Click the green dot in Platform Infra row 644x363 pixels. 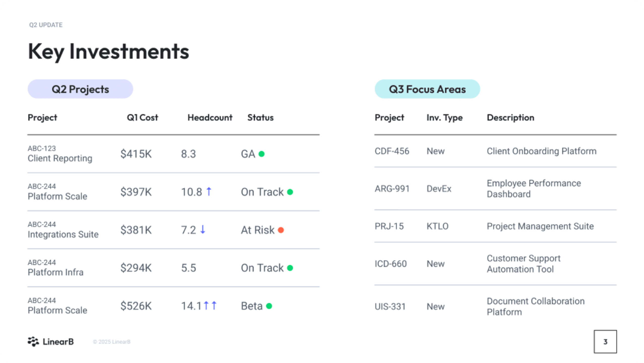290,268
